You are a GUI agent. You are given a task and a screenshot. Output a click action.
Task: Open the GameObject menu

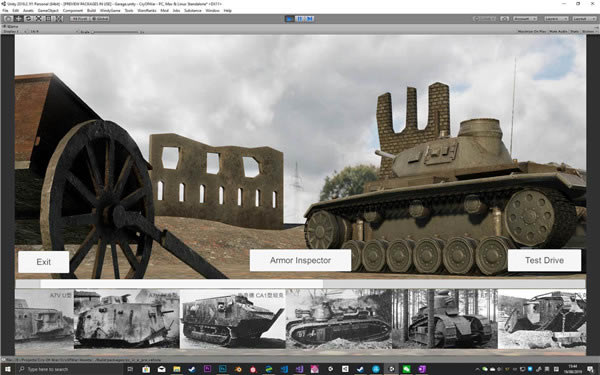(x=48, y=10)
